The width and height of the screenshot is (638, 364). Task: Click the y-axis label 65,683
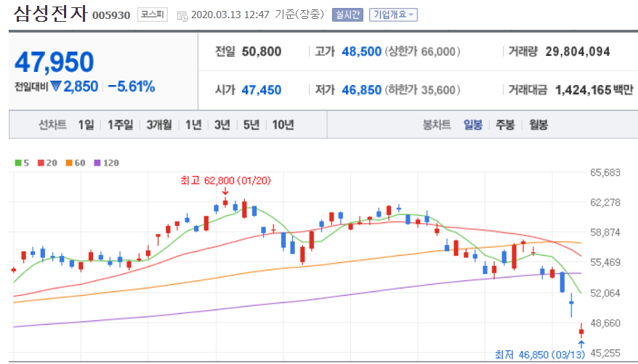tap(605, 172)
